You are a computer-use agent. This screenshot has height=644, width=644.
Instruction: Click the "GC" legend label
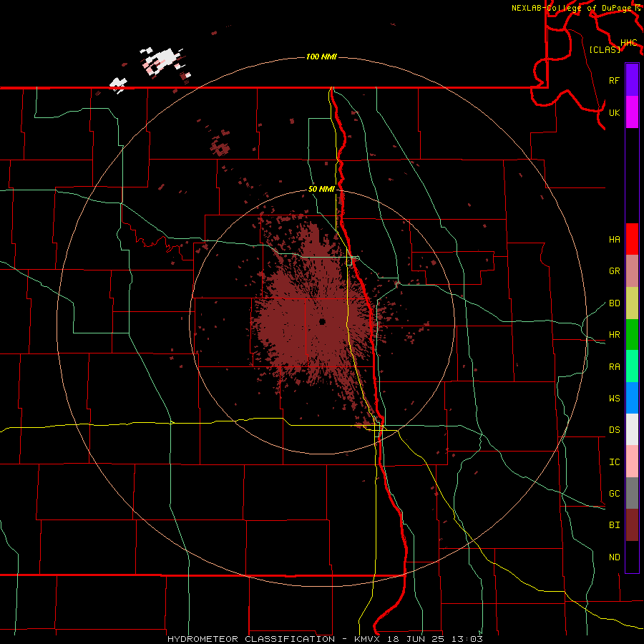(x=614, y=494)
